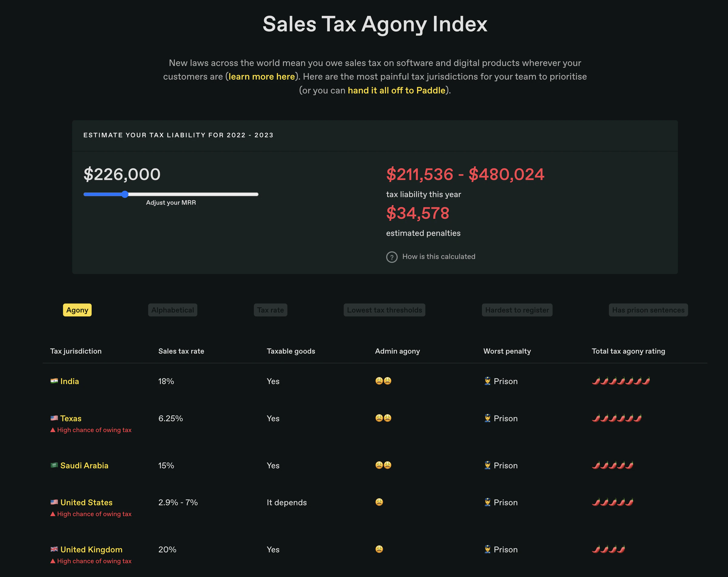Click United Kingdom chili pepper rating
This screenshot has height=577, width=728.
coord(608,549)
